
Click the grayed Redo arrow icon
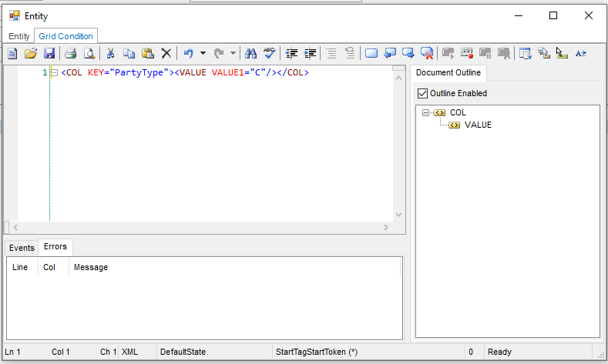pyautogui.click(x=219, y=53)
